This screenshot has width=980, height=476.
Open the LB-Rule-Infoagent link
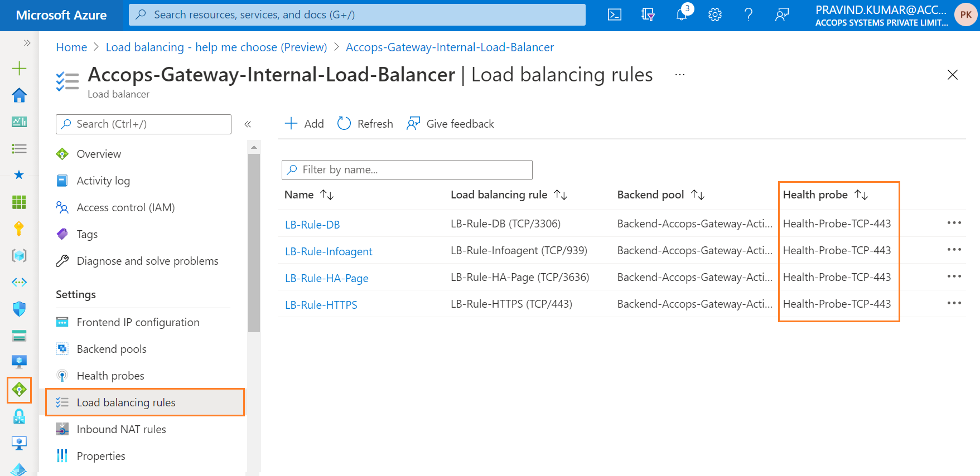(329, 251)
